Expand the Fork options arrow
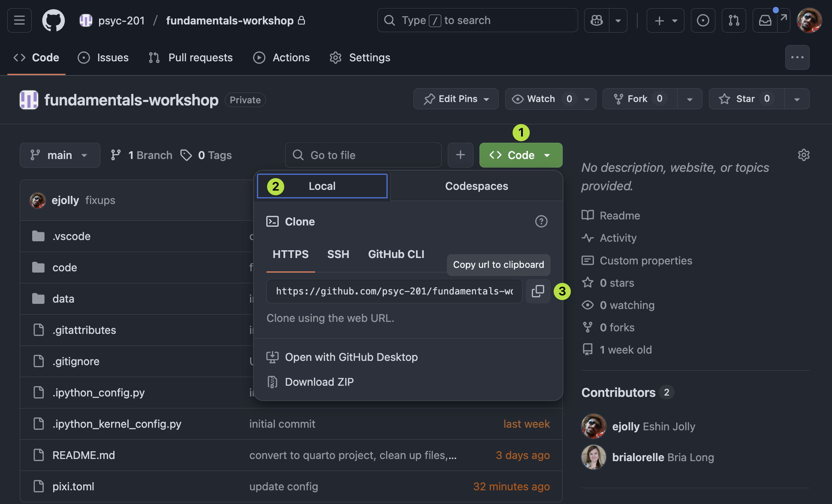This screenshot has width=832, height=504. pyautogui.click(x=690, y=99)
